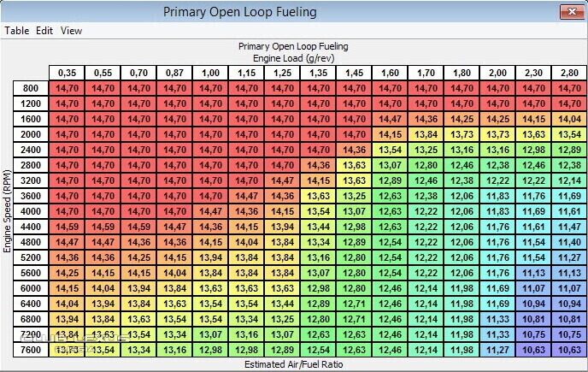Click the 7600 RPM row header
588x372 pixels.
click(x=31, y=350)
